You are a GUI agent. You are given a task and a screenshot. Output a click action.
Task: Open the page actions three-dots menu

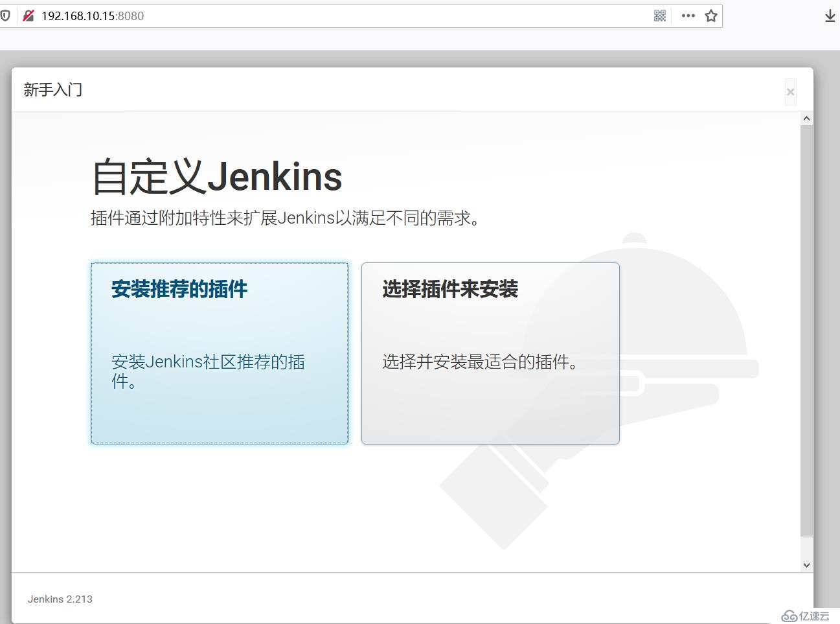click(688, 16)
